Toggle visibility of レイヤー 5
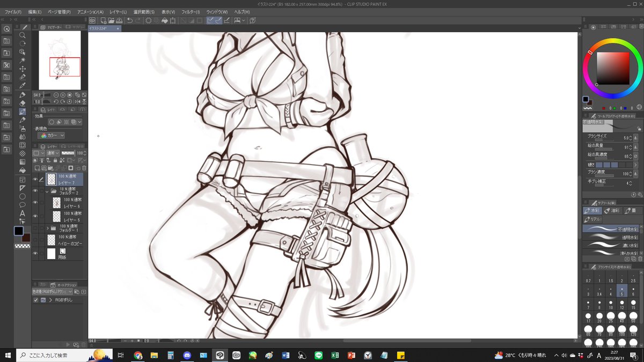Image resolution: width=644 pixels, height=362 pixels. click(x=35, y=217)
